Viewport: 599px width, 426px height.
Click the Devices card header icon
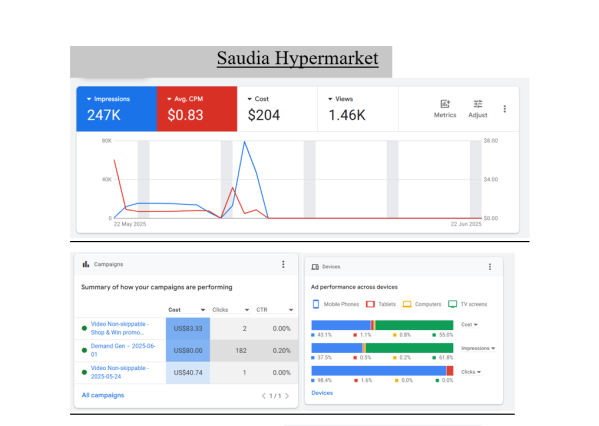tap(315, 267)
